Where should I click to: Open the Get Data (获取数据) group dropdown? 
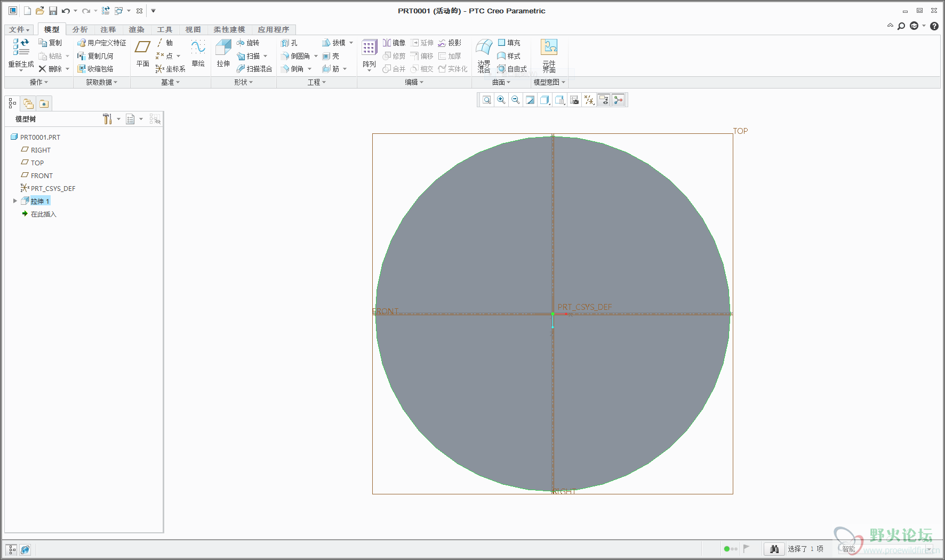[102, 82]
